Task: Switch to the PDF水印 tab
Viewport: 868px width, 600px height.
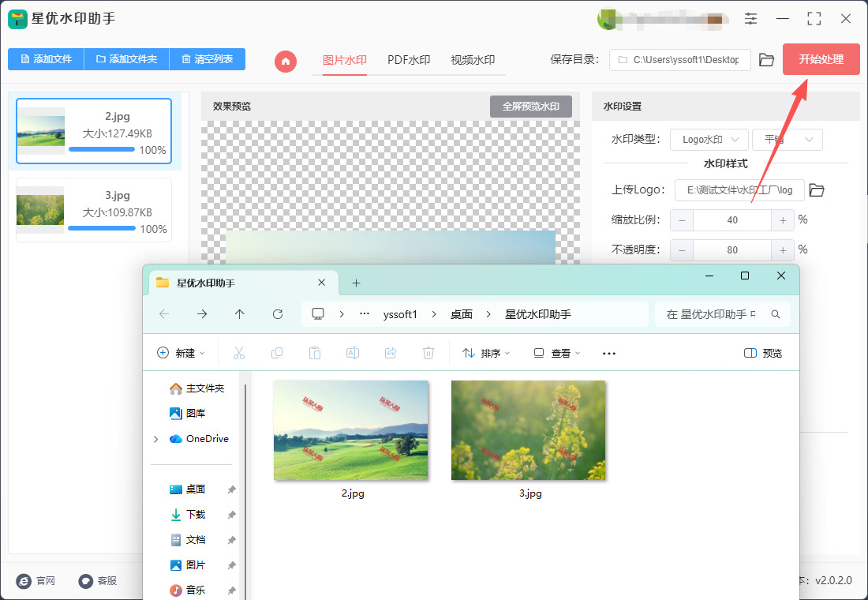Action: tap(409, 60)
